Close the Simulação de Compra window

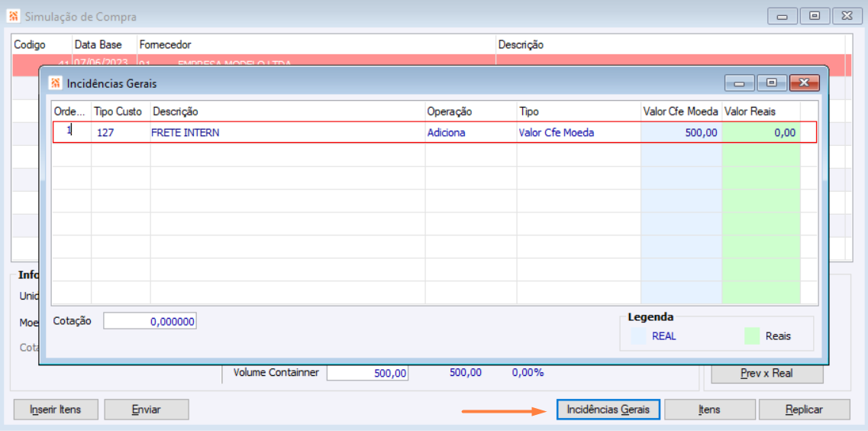(x=847, y=16)
